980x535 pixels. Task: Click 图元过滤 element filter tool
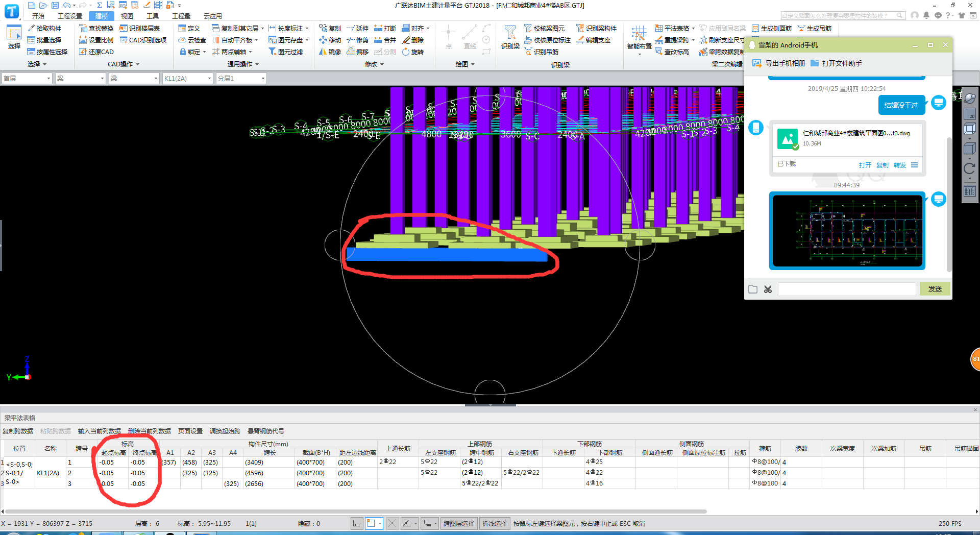point(286,52)
